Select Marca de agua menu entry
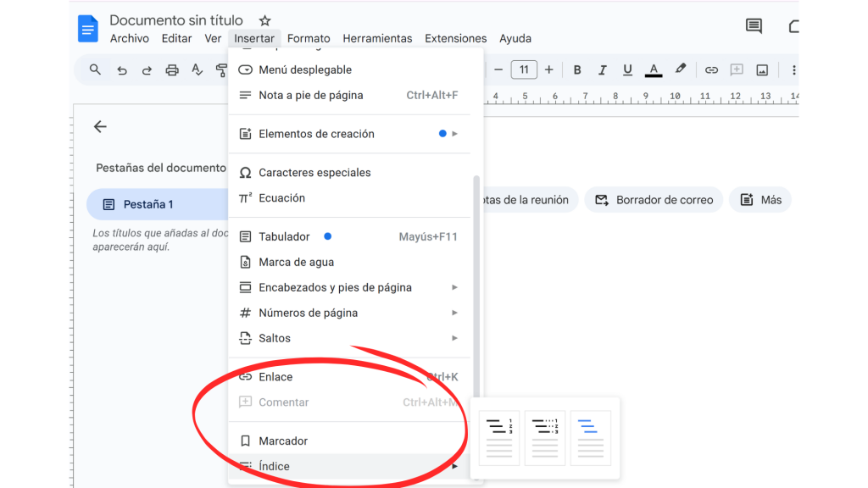Image resolution: width=868 pixels, height=488 pixels. click(296, 262)
